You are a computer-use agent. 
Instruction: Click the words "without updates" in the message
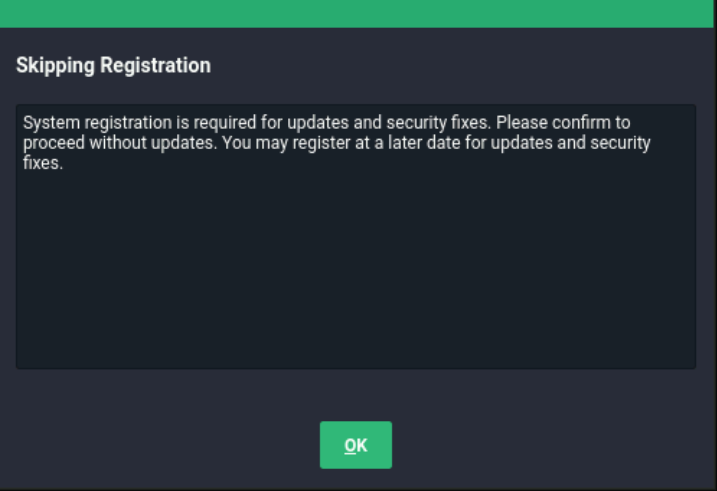[x=139, y=143]
